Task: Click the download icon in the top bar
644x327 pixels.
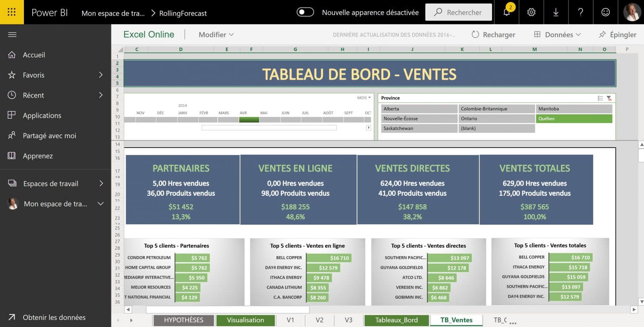Action: [556, 12]
